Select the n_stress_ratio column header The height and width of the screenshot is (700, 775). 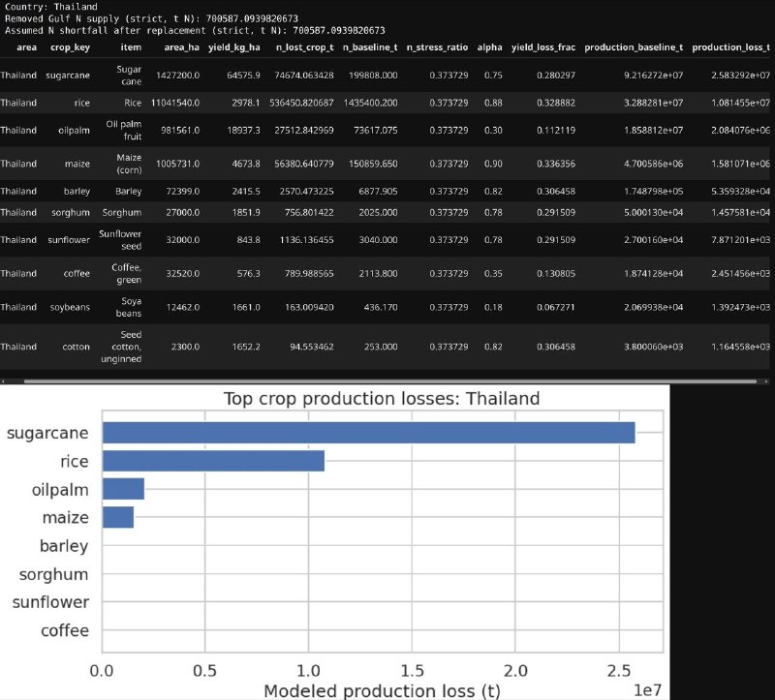(434, 46)
